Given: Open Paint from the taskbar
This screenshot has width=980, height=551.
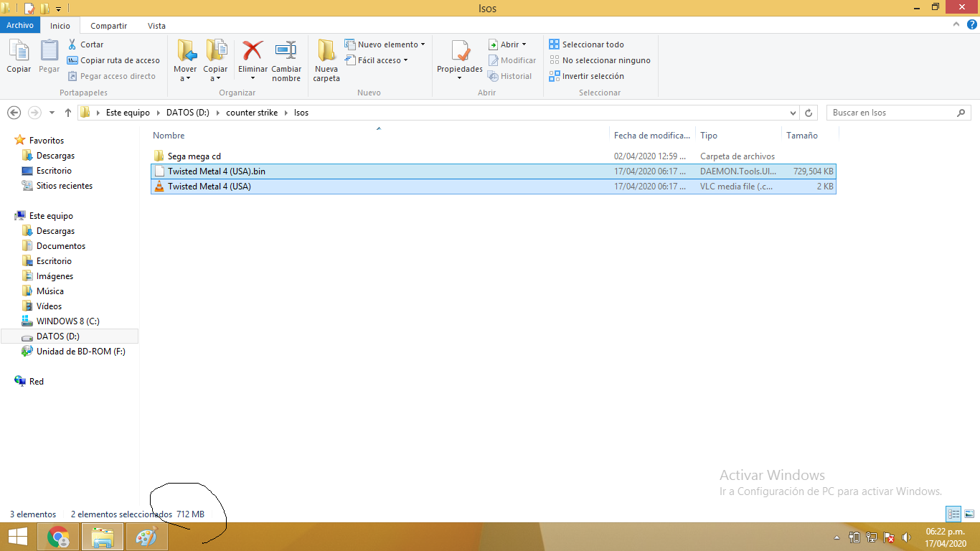Looking at the screenshot, I should 146,537.
